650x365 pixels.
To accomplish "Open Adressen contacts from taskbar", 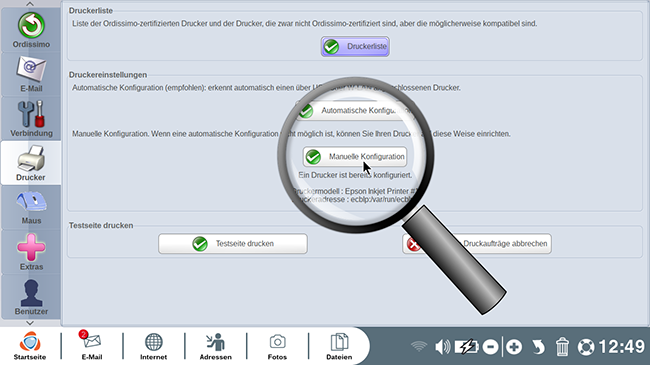I will point(216,346).
